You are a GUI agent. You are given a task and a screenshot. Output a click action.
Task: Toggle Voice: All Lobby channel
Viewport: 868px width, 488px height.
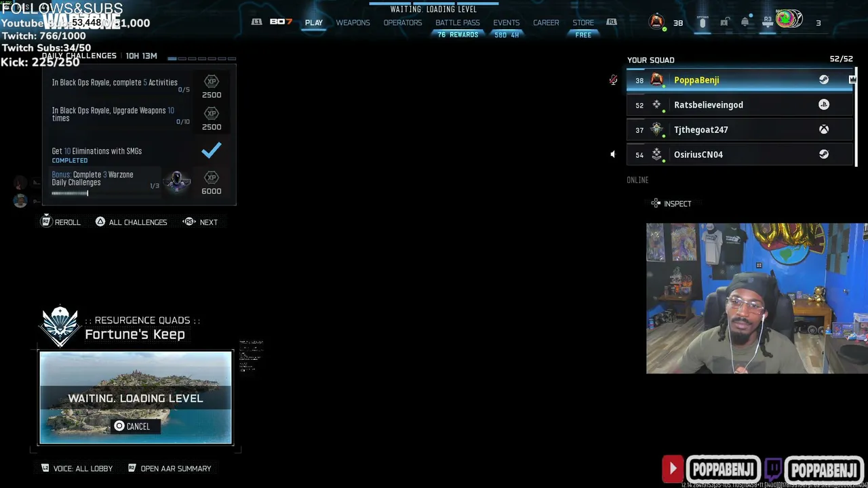click(x=77, y=468)
